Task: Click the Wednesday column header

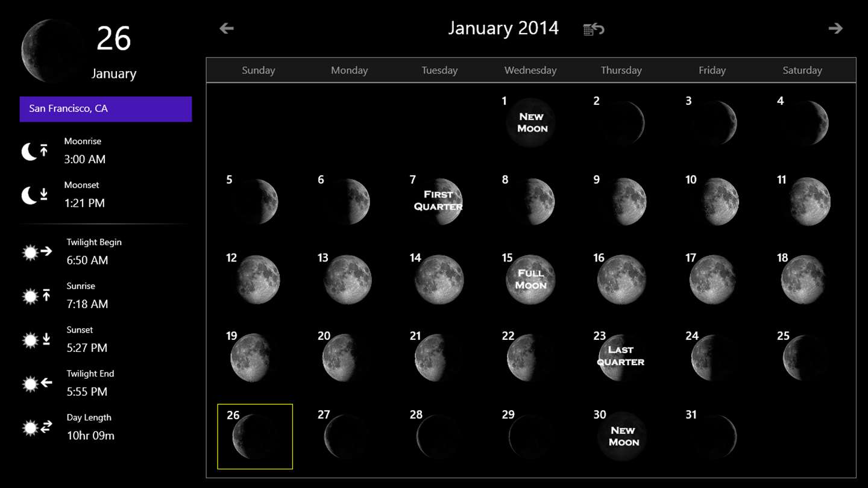Action: tap(530, 70)
